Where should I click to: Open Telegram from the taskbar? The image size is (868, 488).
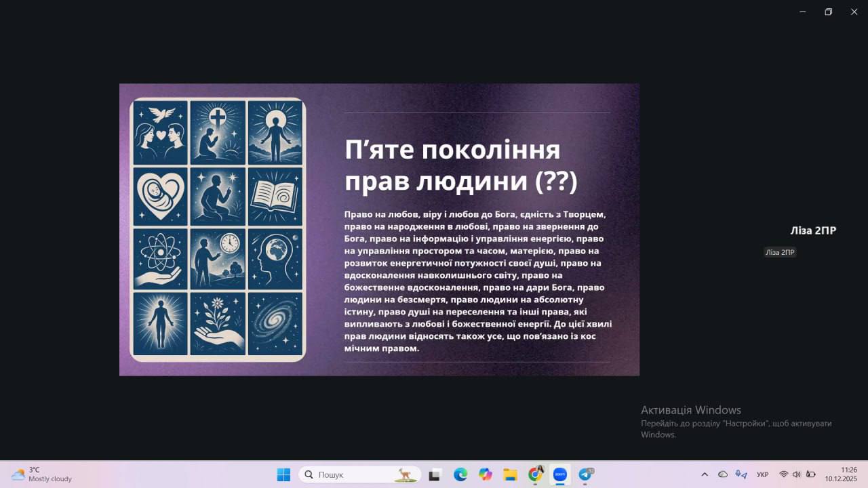pyautogui.click(x=585, y=474)
